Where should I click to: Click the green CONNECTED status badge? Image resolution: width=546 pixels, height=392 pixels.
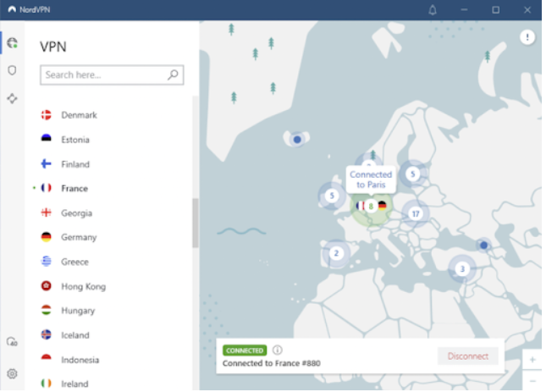245,351
